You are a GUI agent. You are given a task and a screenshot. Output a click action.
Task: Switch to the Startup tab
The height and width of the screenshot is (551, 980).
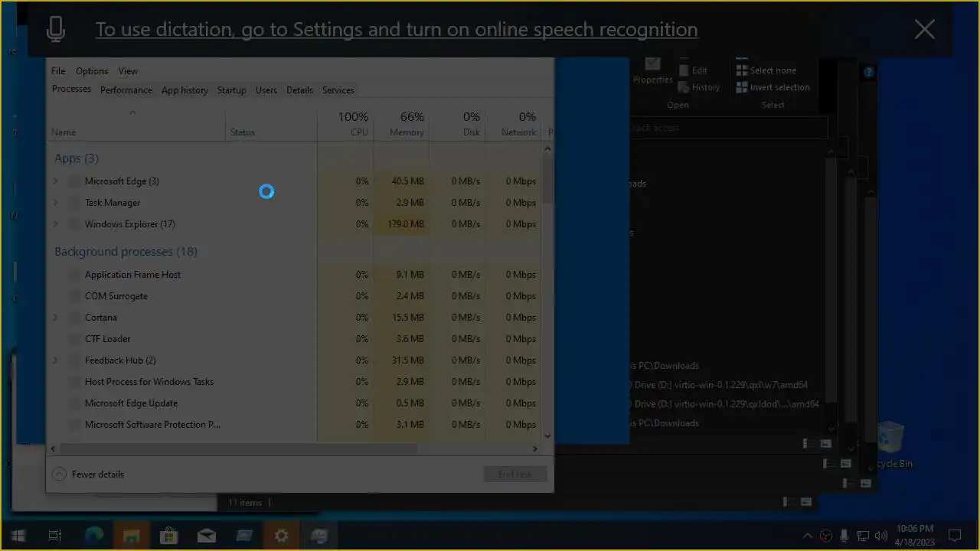[x=231, y=90]
